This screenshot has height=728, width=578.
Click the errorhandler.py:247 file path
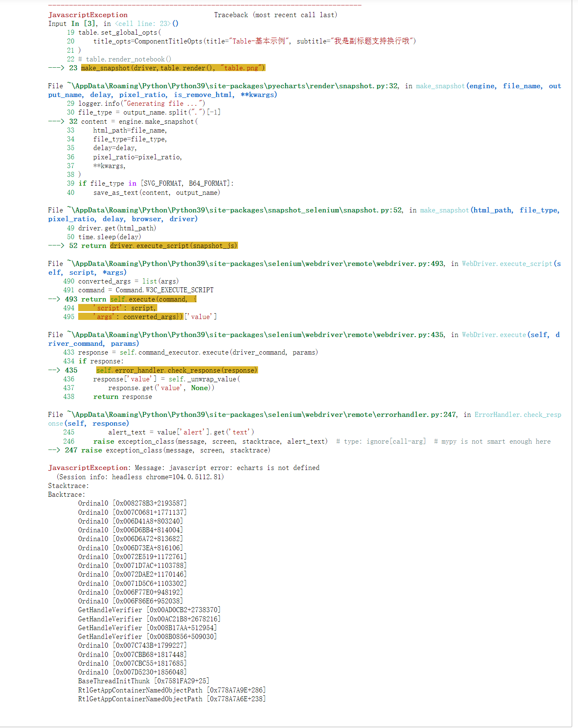(261, 415)
